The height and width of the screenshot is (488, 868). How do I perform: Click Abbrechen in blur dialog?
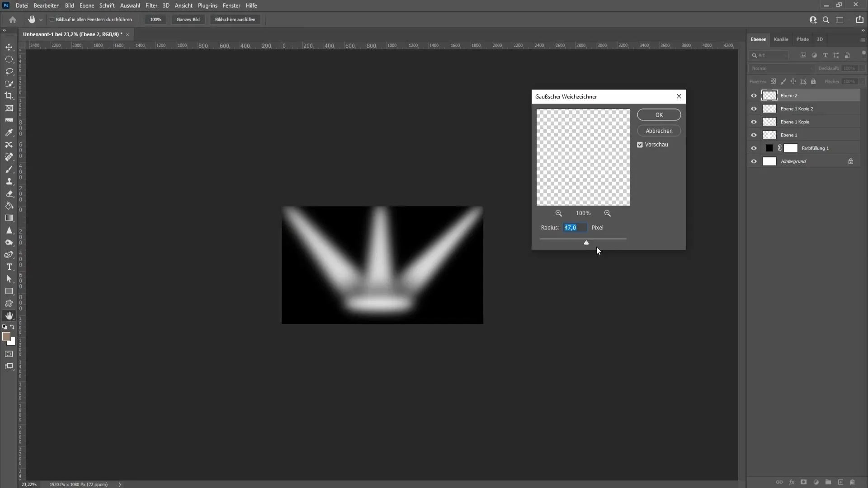(659, 131)
